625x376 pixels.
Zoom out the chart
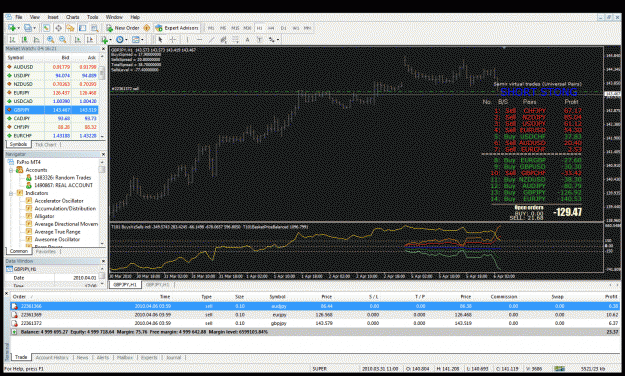63,39
